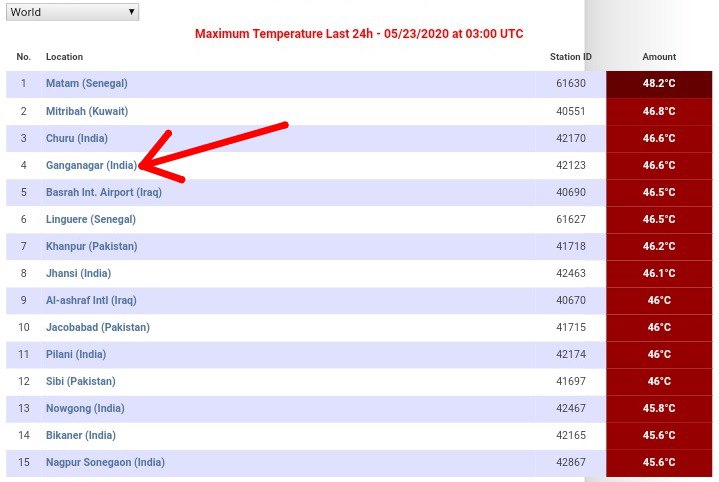Open Bikaner (India) location link
The width and height of the screenshot is (719, 482).
tap(81, 436)
